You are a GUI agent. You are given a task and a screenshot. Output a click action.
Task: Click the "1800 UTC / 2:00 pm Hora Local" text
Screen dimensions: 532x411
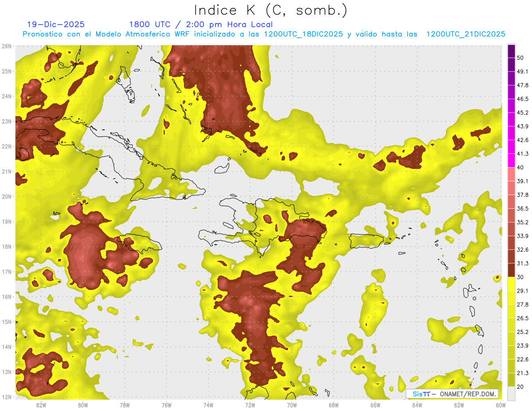[x=201, y=24]
